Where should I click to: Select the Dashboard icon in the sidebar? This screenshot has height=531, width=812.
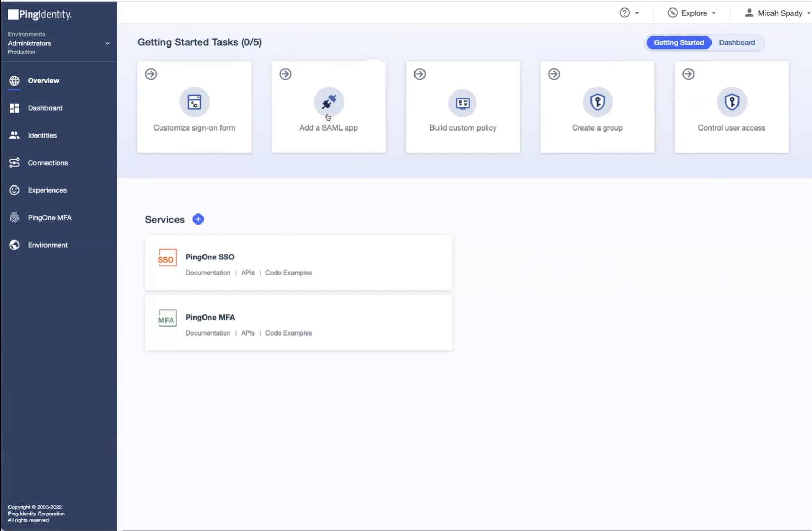[x=14, y=108]
